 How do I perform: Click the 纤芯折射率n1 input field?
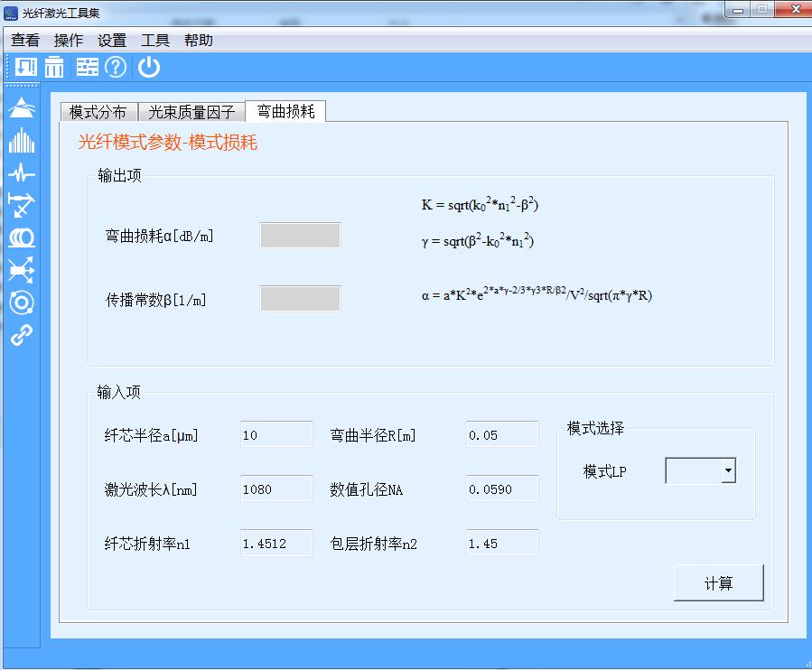[276, 544]
